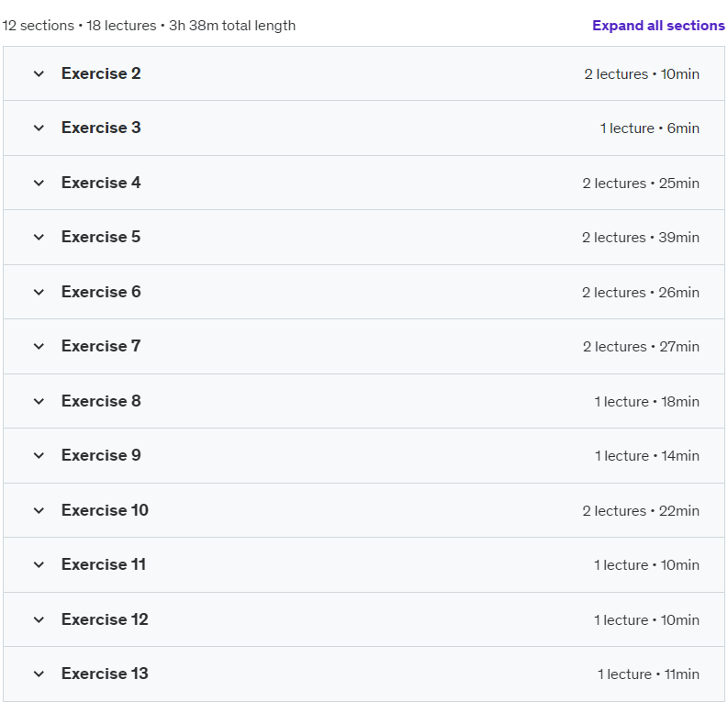Expand all sections link
728x713 pixels.
pos(658,25)
